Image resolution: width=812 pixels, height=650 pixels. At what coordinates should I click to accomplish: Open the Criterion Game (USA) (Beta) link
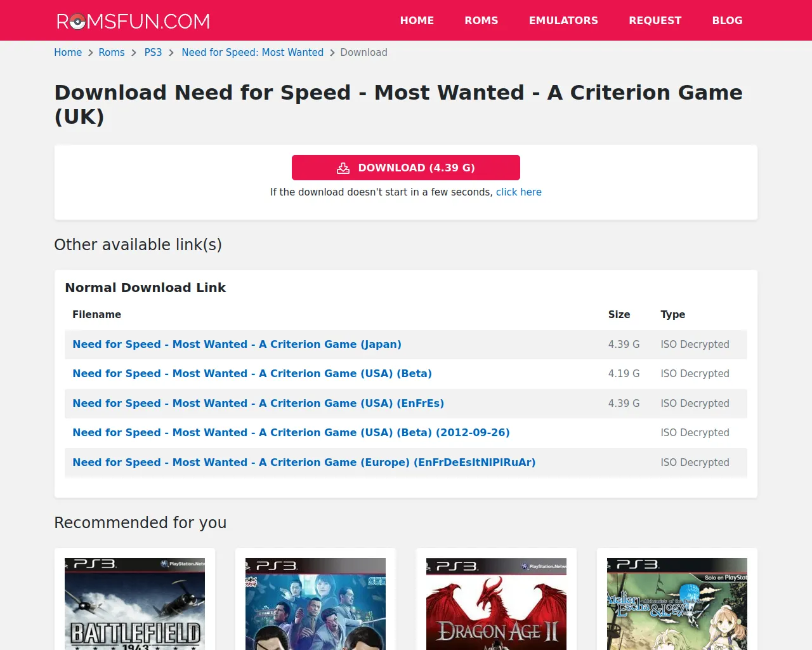tap(252, 374)
